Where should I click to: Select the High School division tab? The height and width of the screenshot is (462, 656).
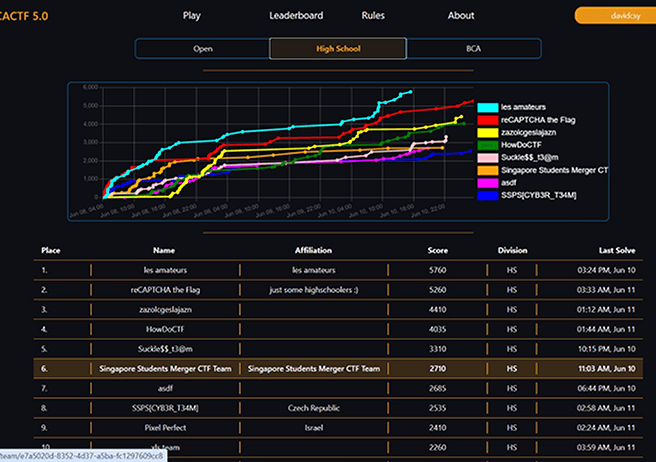tap(338, 48)
